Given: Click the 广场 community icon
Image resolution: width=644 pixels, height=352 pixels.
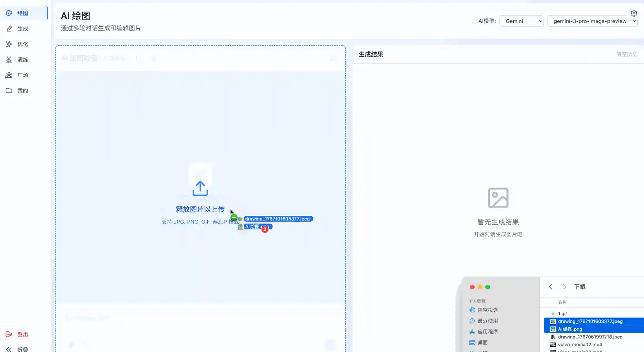Looking at the screenshot, I should click(9, 75).
